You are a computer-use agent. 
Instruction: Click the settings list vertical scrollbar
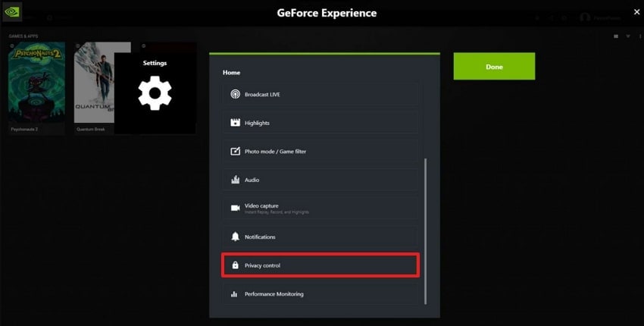(425, 231)
